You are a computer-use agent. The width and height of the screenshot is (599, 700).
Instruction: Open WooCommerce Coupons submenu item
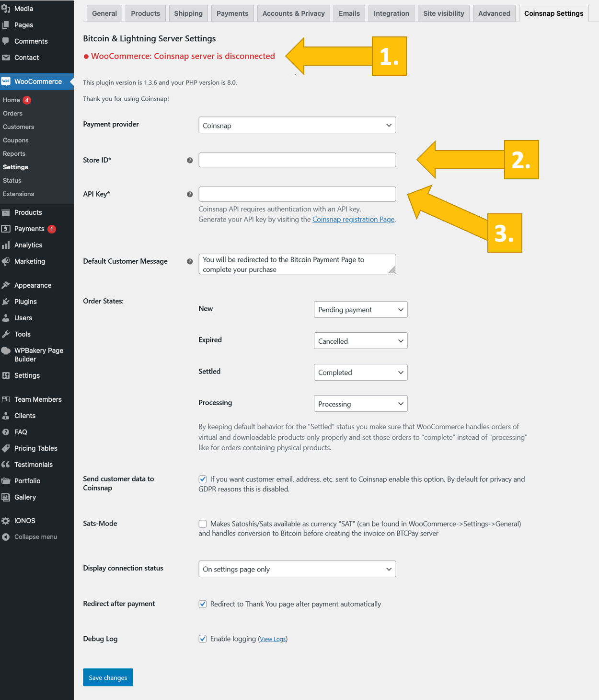tap(16, 140)
